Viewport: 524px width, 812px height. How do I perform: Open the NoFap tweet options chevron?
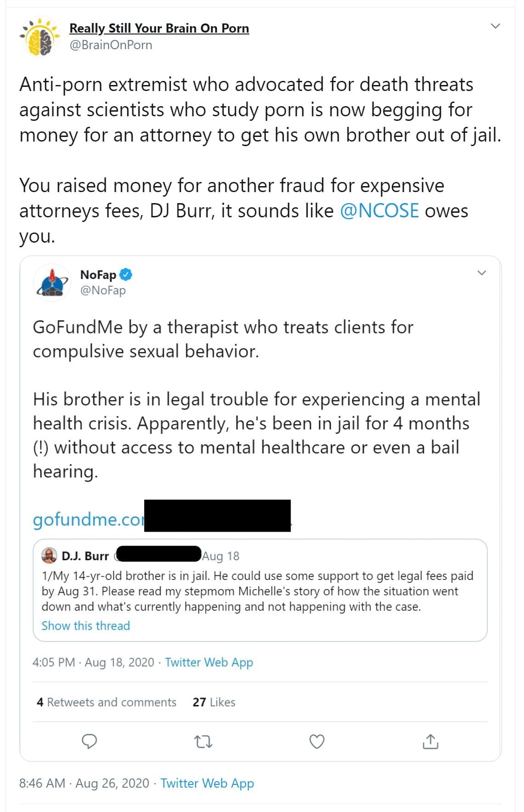[481, 273]
